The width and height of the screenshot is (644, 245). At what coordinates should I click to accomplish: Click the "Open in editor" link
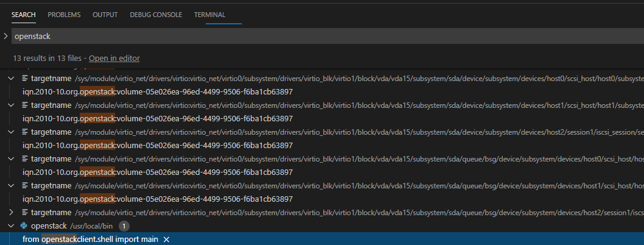(x=114, y=59)
